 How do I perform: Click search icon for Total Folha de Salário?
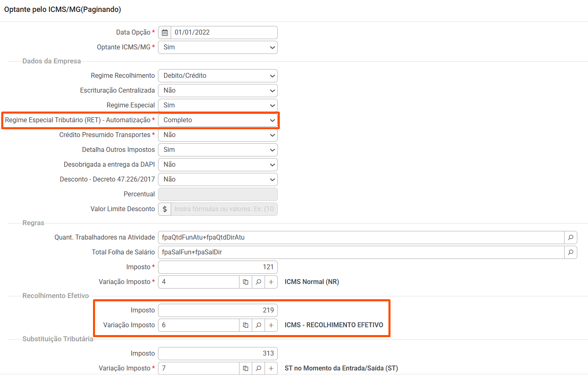[x=570, y=252]
